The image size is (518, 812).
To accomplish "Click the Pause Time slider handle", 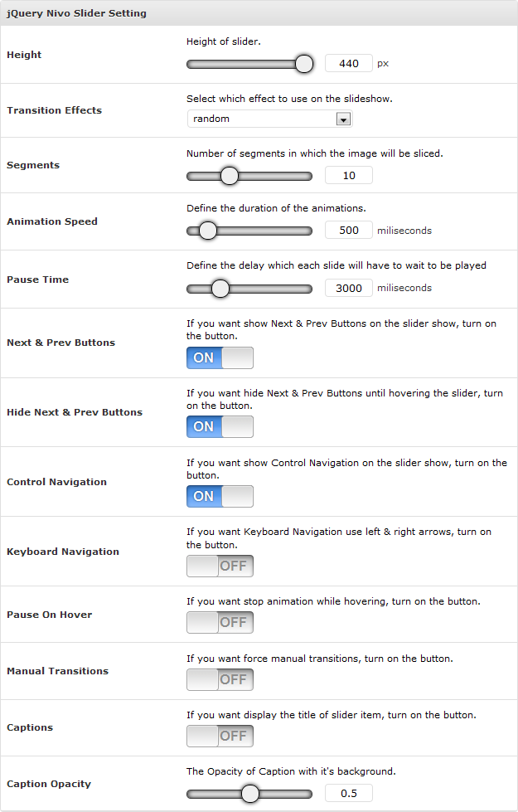I will [x=220, y=289].
